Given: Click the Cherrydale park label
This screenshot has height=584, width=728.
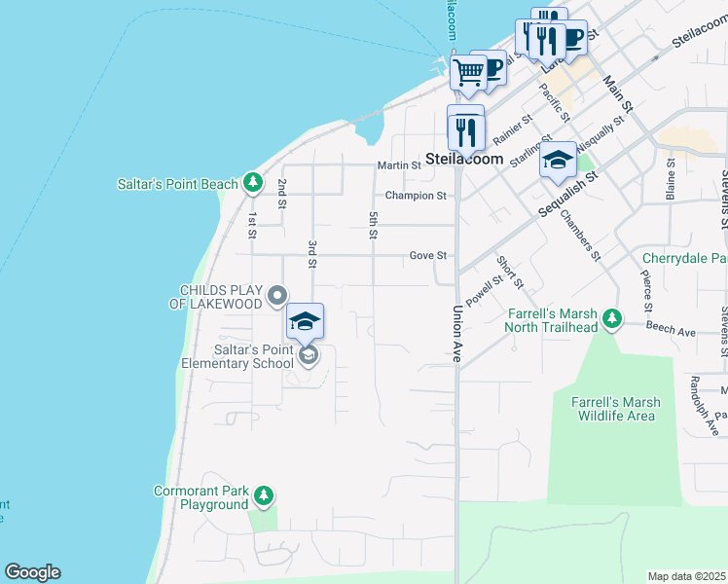Looking at the screenshot, I should pyautogui.click(x=684, y=259).
